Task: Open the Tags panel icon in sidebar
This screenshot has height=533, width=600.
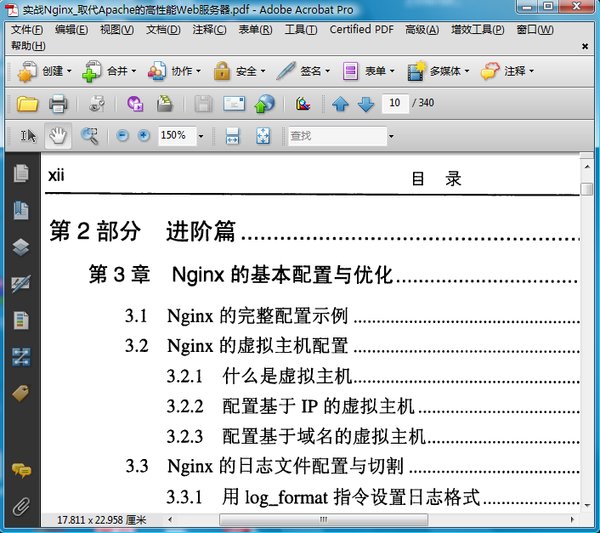Action: (21, 393)
